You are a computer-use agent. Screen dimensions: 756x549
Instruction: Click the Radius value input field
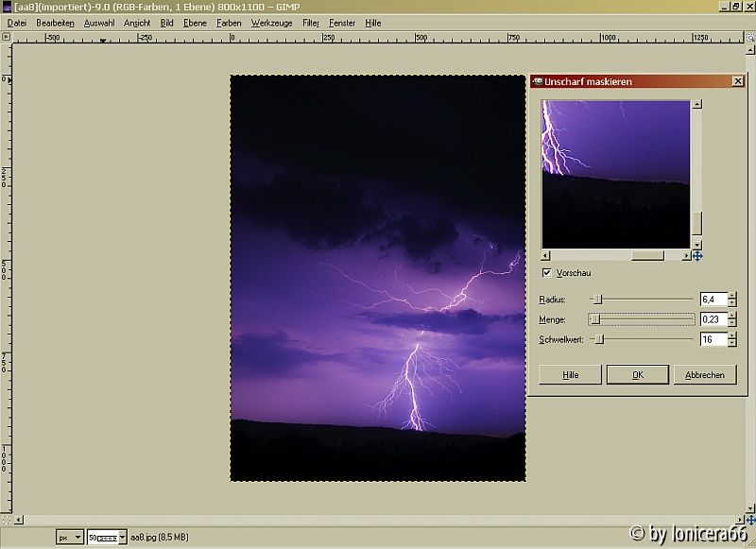pyautogui.click(x=713, y=300)
